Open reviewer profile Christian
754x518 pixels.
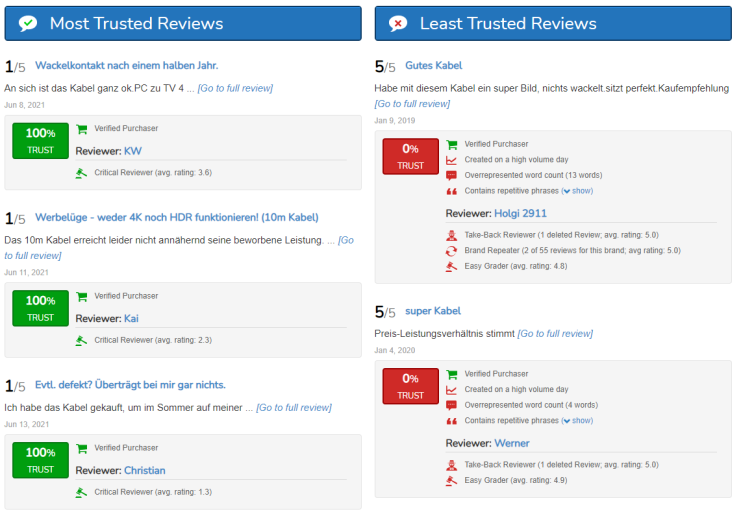tap(145, 470)
